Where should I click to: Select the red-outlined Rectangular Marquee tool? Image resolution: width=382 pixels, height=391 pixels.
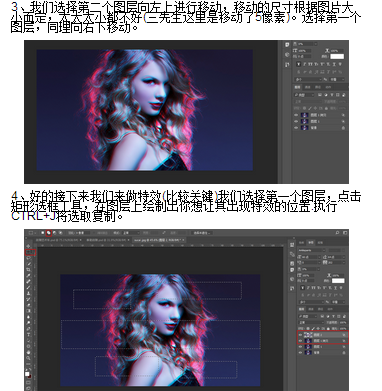pos(30,252)
